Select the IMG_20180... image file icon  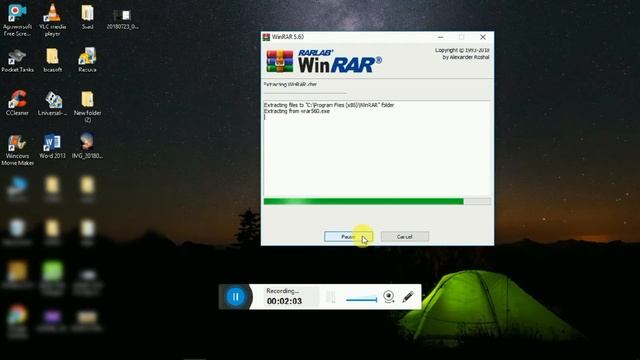87,146
